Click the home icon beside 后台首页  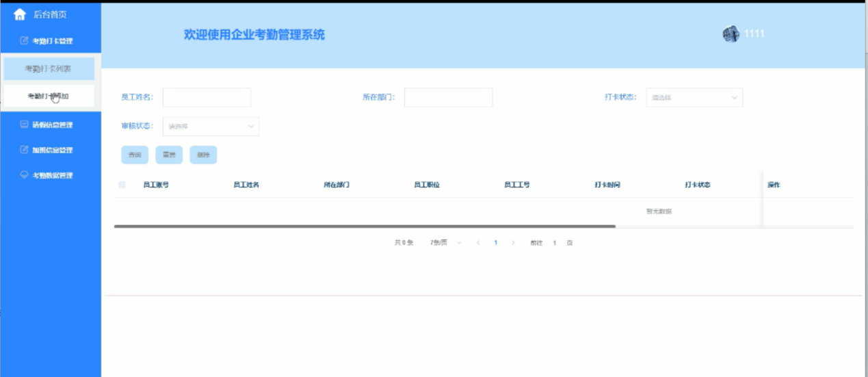click(20, 14)
